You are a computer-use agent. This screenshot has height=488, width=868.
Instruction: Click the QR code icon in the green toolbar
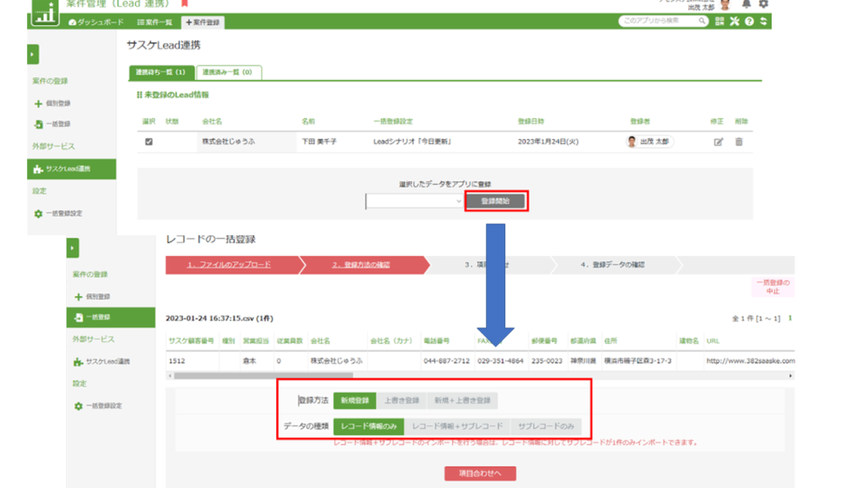pos(720,22)
